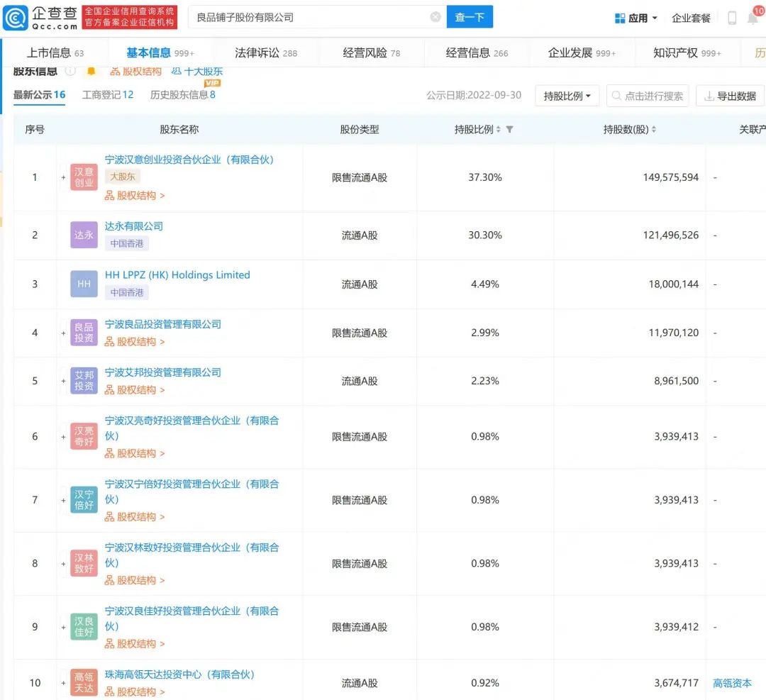This screenshot has width=766, height=700.
Task: Open the 高瓴资本 related link
Action: [732, 683]
